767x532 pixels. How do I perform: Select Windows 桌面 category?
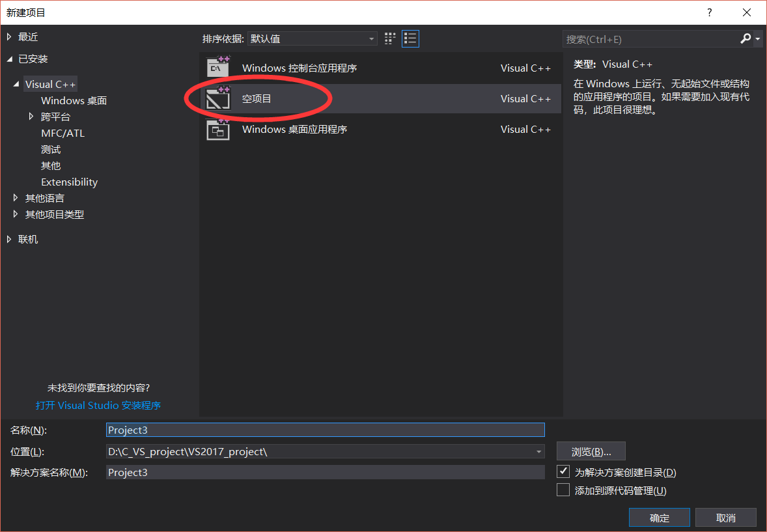[x=74, y=100]
